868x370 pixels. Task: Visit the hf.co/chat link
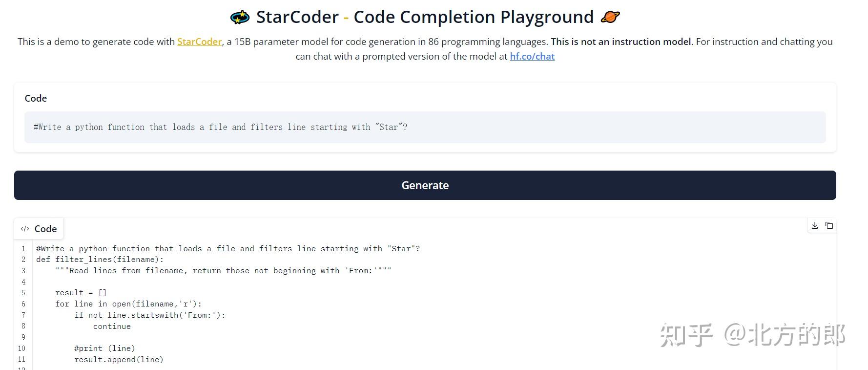532,56
